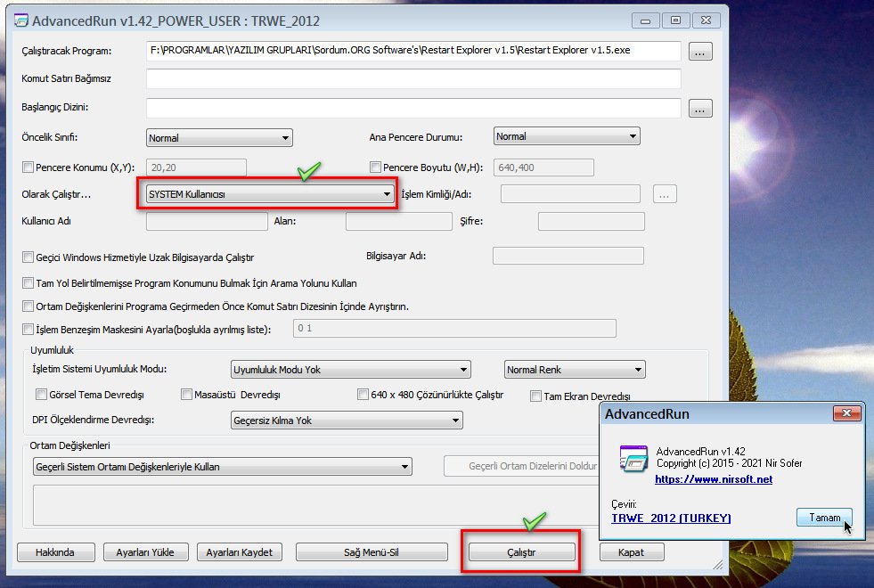Check 640 x 480 Çözünürlükte Çalıştır
Image resolution: width=874 pixels, height=588 pixels.
click(363, 394)
